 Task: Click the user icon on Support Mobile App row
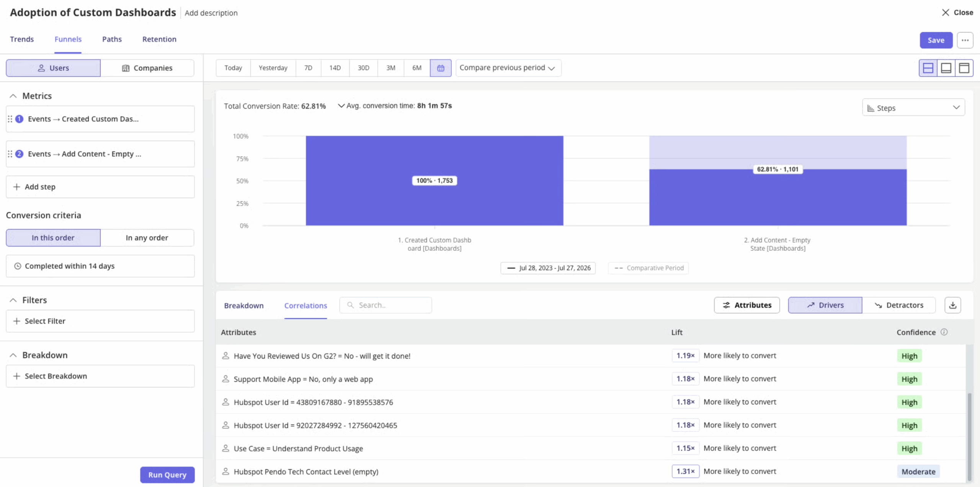pyautogui.click(x=225, y=379)
